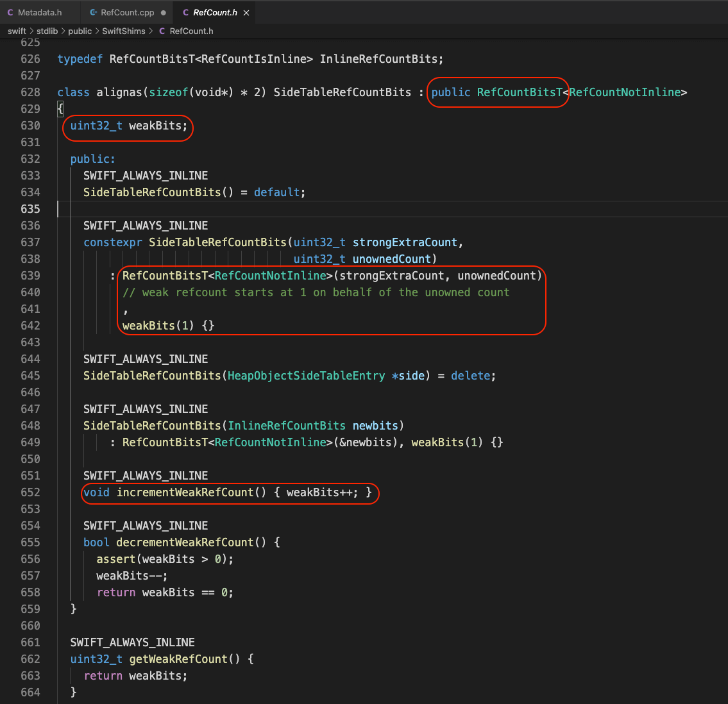Open the SwiftShims breadcrumb folder
The image size is (728, 704).
tap(124, 31)
